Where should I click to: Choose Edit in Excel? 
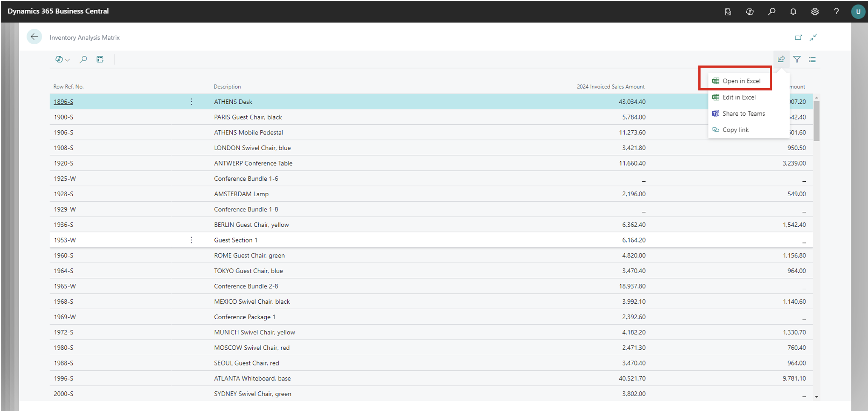pyautogui.click(x=739, y=97)
